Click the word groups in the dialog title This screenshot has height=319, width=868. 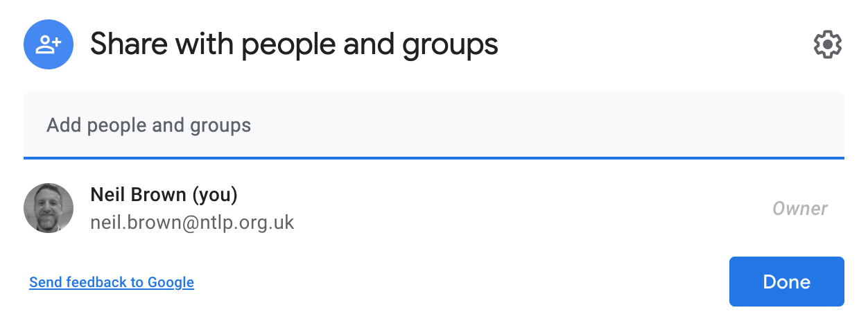451,46
